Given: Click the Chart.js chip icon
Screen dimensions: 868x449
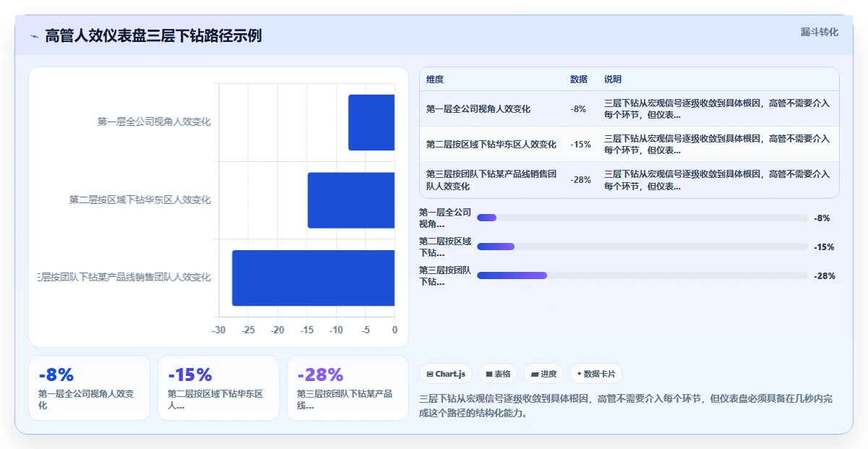Looking at the screenshot, I should (x=430, y=374).
